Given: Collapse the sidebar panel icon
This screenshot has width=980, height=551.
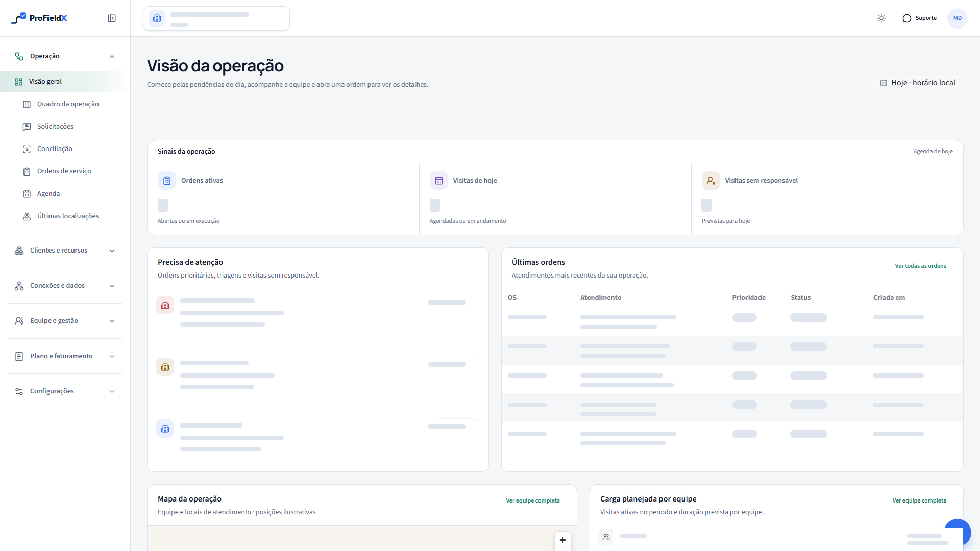Looking at the screenshot, I should (112, 18).
